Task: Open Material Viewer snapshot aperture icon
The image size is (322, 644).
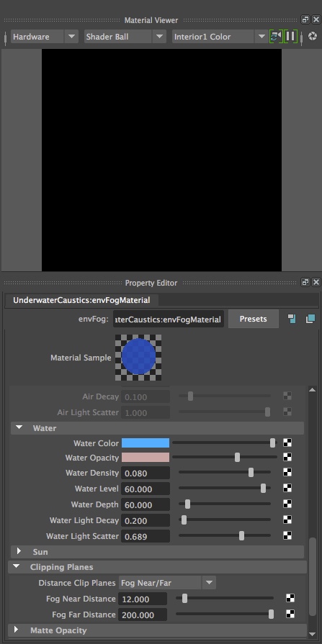Action: point(312,36)
